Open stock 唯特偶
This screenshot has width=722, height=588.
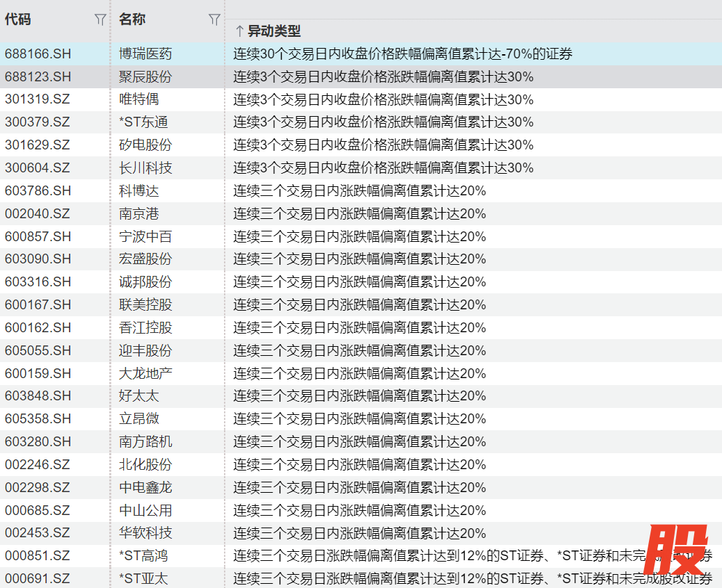[x=138, y=99]
